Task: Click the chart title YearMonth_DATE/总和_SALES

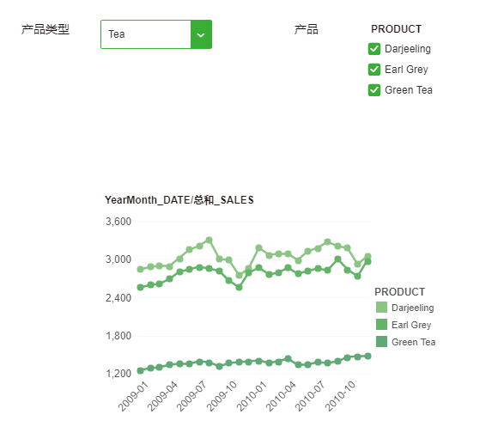Action: (179, 200)
